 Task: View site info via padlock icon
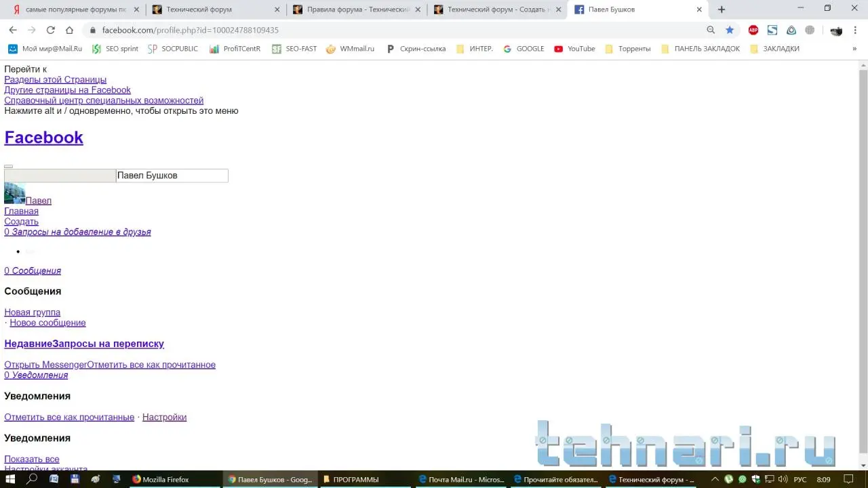pyautogui.click(x=93, y=30)
